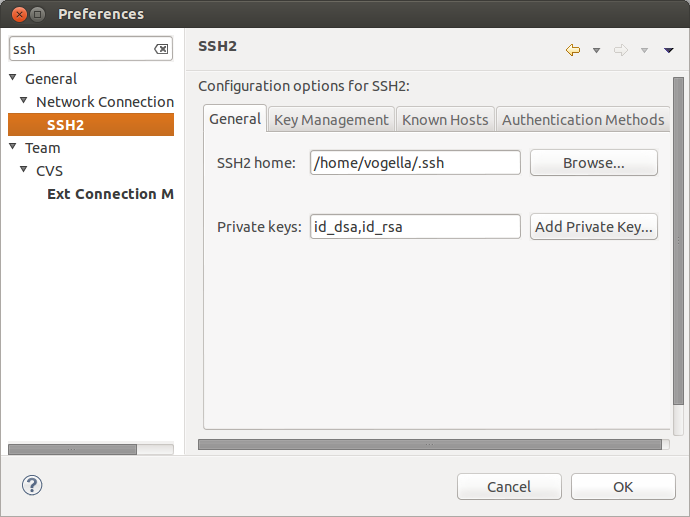This screenshot has height=517, width=690.
Task: Select the Authentication Methods tab
Action: [583, 120]
